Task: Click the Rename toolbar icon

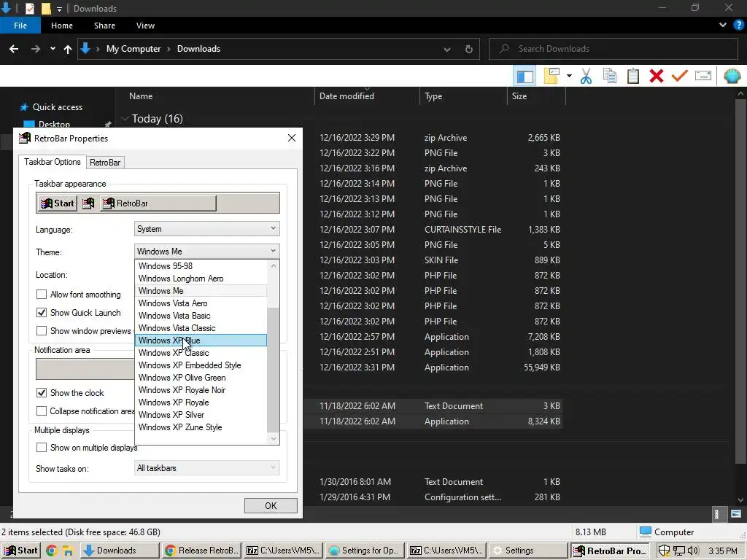Action: 703,76
